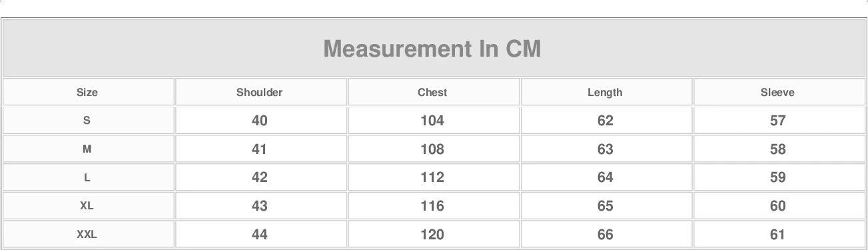Click sleeve value 60 cell
This screenshot has width=868, height=250.
tap(778, 206)
